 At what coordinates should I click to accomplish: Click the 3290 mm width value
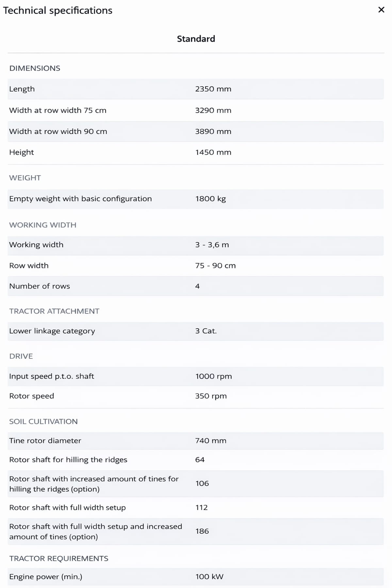pyautogui.click(x=213, y=110)
